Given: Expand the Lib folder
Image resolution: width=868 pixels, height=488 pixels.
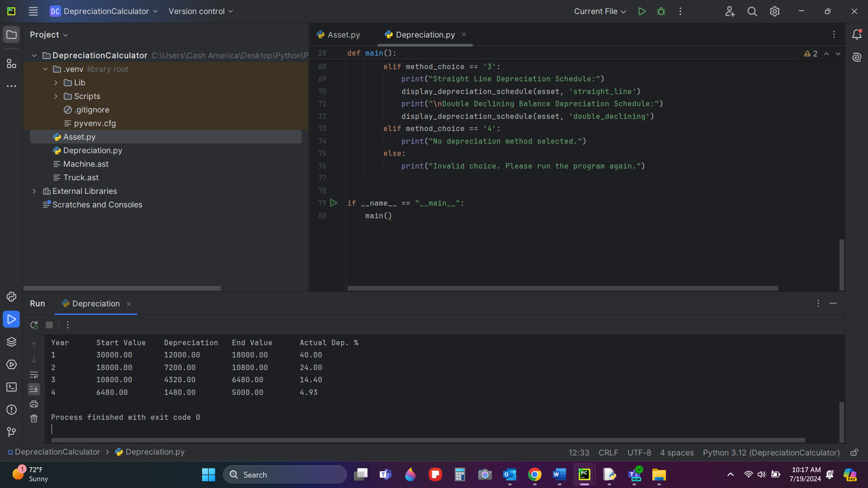Looking at the screenshot, I should pyautogui.click(x=56, y=83).
